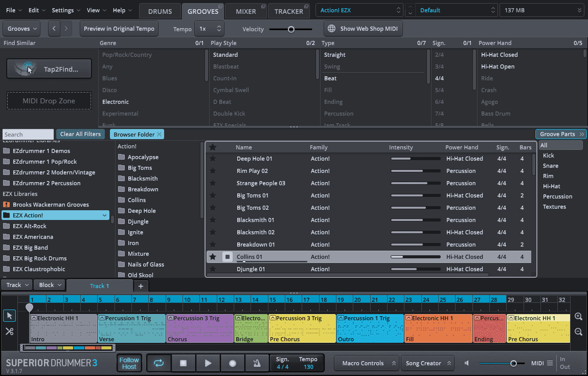
Task: Zoom out on the song track
Action: click(x=578, y=331)
